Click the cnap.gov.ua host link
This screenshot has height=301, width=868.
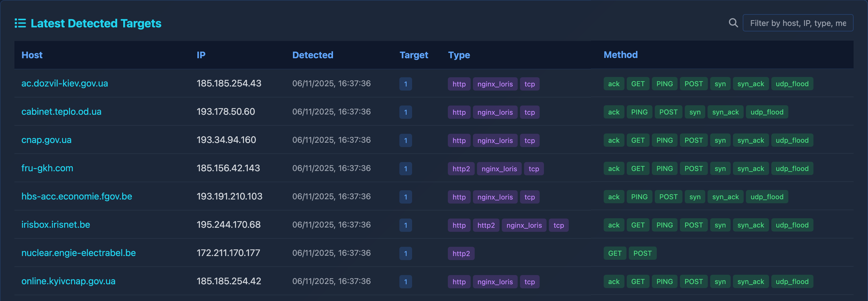click(x=46, y=140)
